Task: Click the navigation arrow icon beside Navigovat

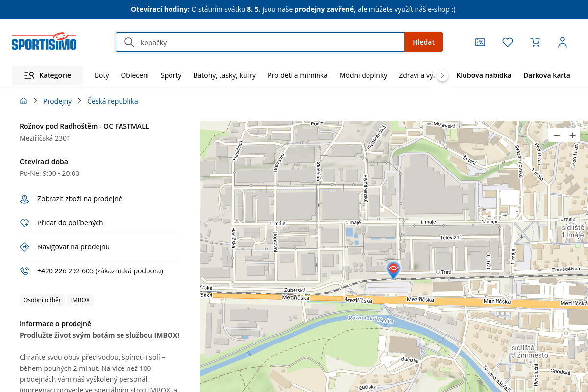Action: click(24, 247)
